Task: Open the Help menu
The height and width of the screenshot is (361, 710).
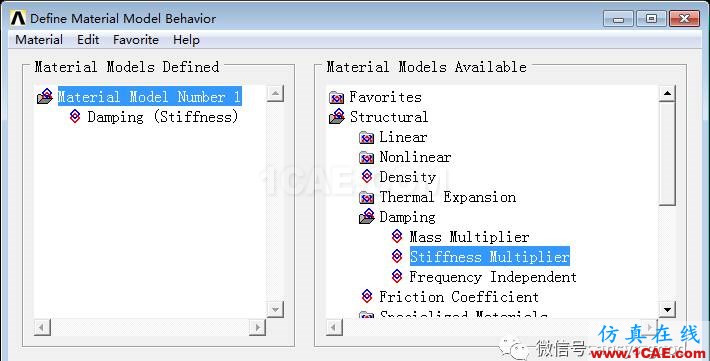Action: [186, 40]
